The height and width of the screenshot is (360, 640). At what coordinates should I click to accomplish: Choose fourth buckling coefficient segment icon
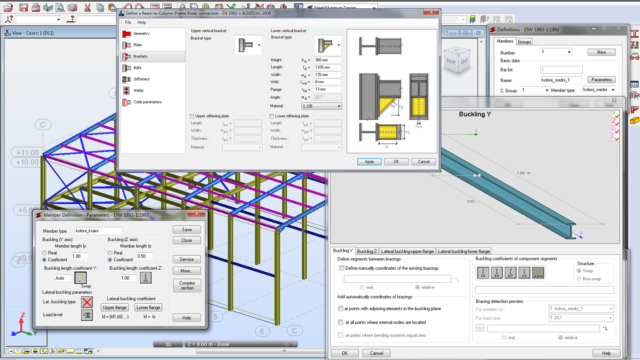pyautogui.click(x=524, y=273)
